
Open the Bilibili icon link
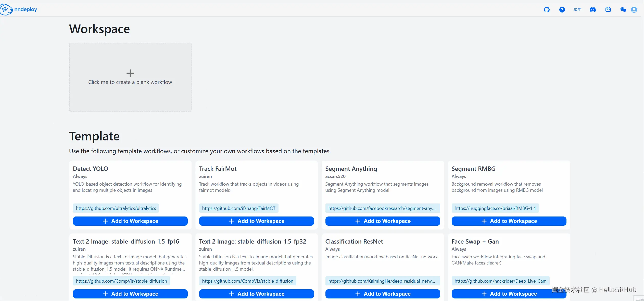(608, 10)
